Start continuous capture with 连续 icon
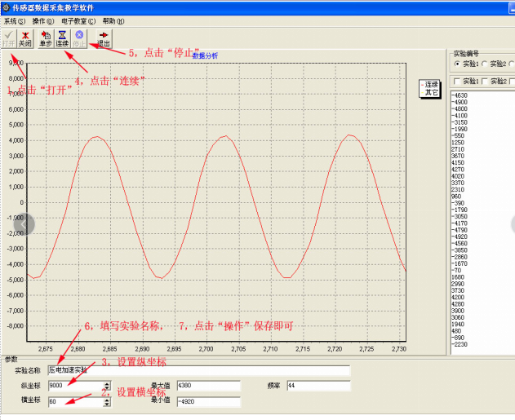 [62, 38]
